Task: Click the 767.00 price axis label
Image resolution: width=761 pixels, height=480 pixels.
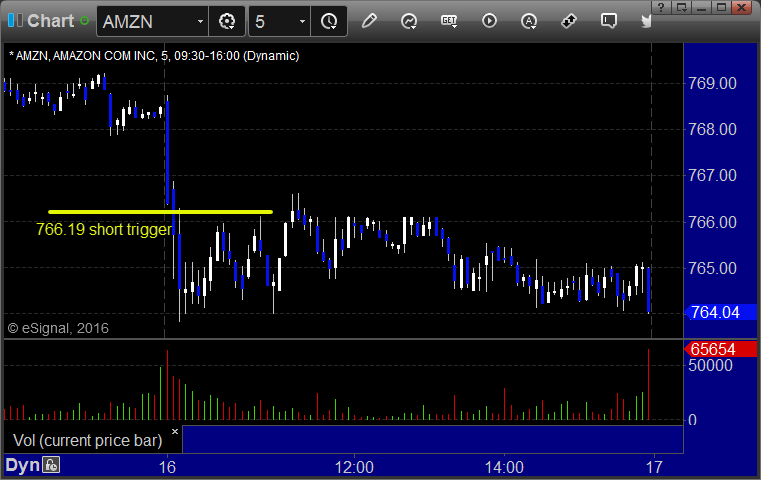Action: click(712, 175)
